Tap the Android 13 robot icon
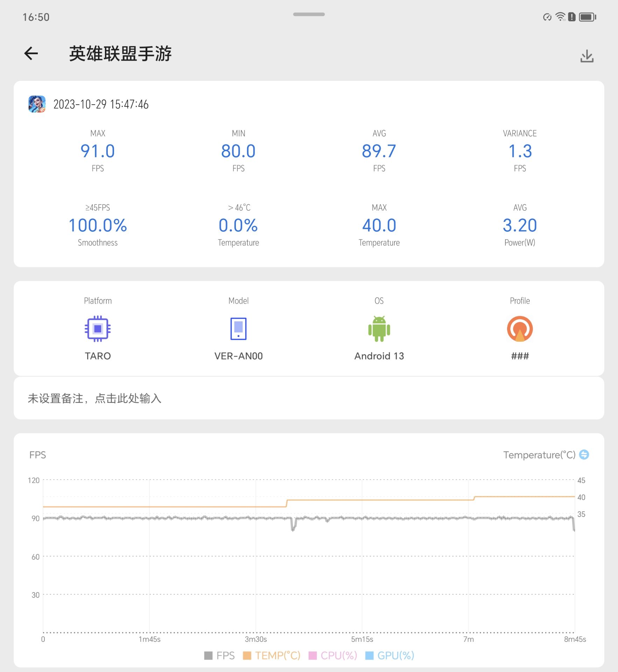Screen dimensions: 618x672 click(379, 329)
